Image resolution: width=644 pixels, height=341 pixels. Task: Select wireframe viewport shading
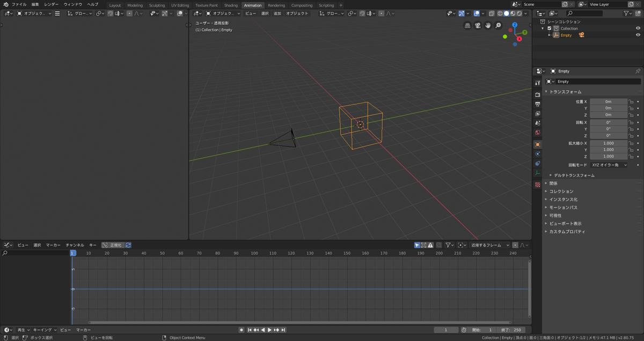pyautogui.click(x=500, y=13)
